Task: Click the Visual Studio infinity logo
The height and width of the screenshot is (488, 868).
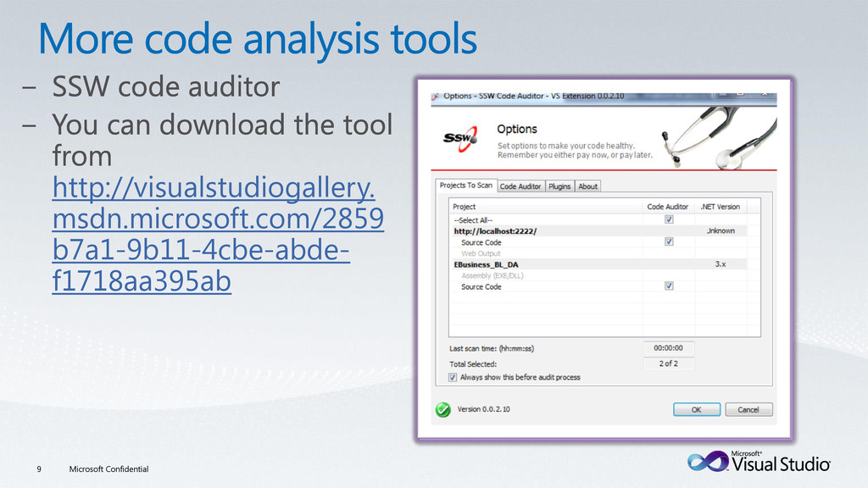Action: [x=708, y=461]
